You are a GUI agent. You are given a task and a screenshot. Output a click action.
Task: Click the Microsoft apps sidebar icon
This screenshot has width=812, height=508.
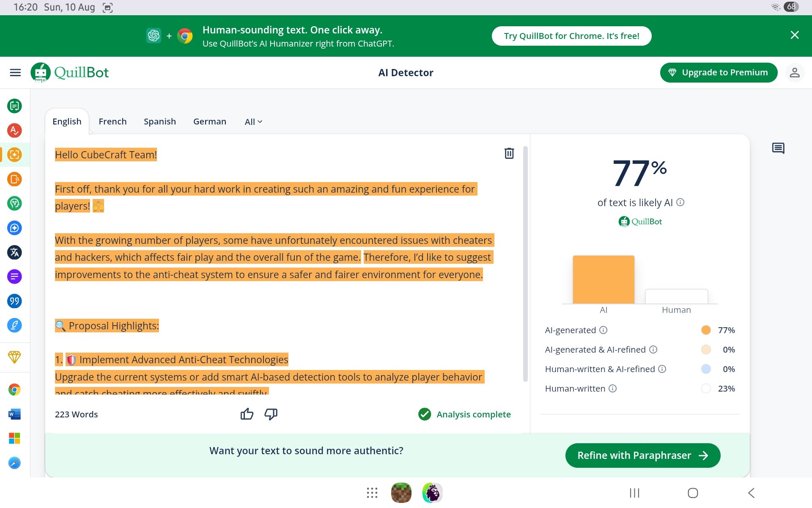coord(14,438)
